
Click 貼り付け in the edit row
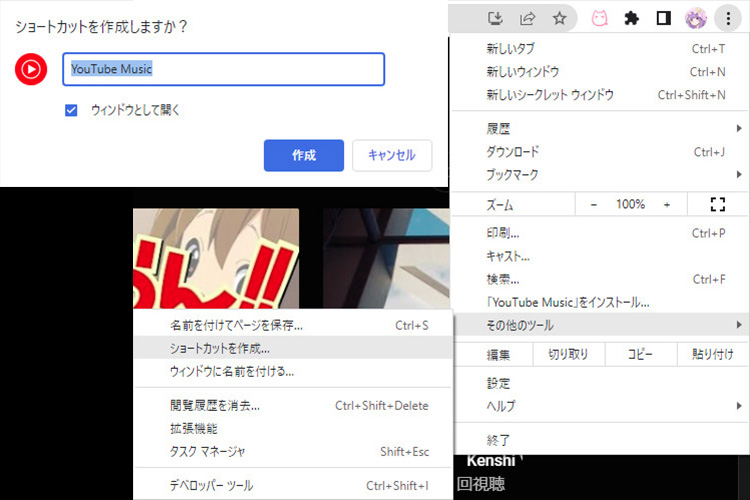point(713,354)
